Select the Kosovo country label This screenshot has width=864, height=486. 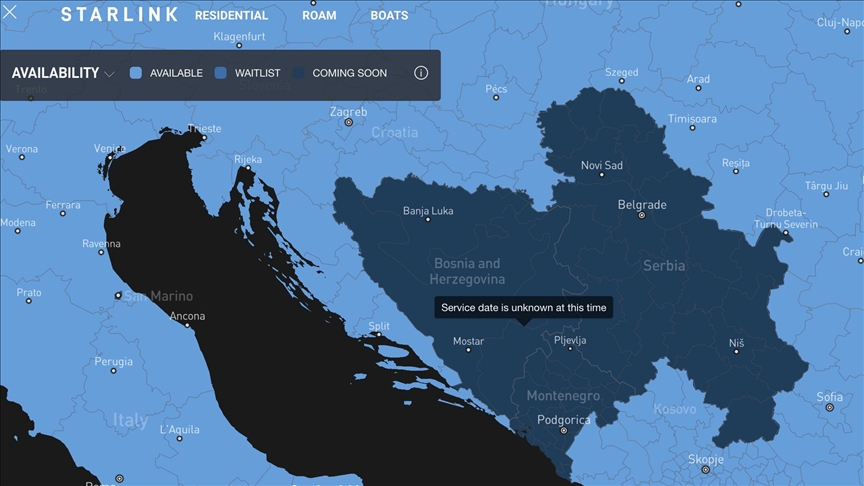point(674,409)
